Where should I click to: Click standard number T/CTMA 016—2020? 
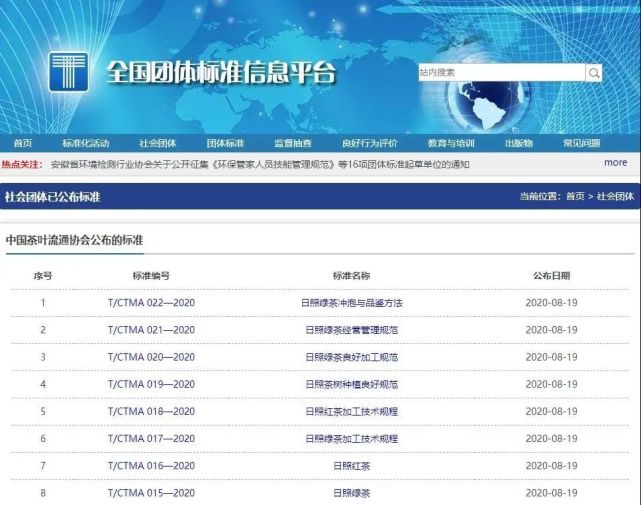(151, 466)
